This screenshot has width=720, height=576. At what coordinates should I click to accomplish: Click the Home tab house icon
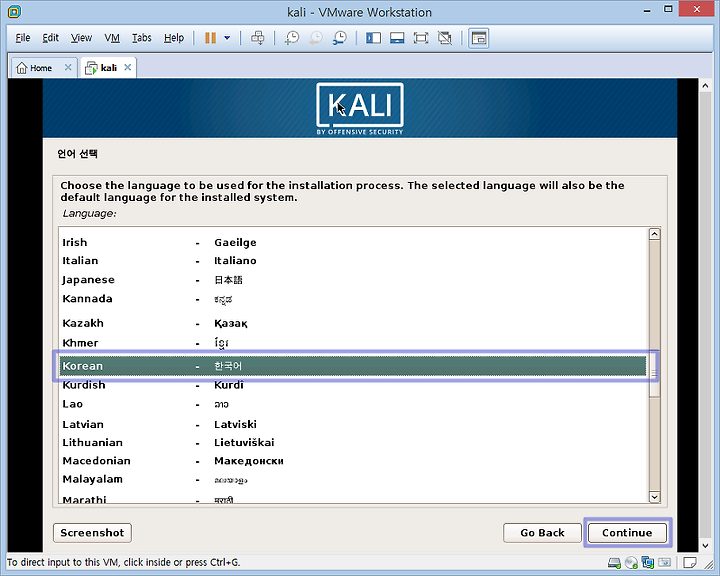[21, 68]
